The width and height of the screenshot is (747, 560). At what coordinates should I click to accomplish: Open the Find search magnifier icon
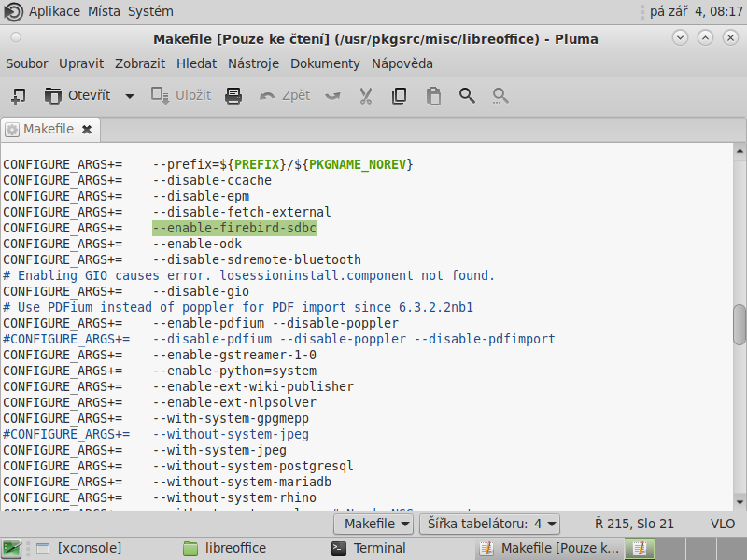tap(467, 96)
